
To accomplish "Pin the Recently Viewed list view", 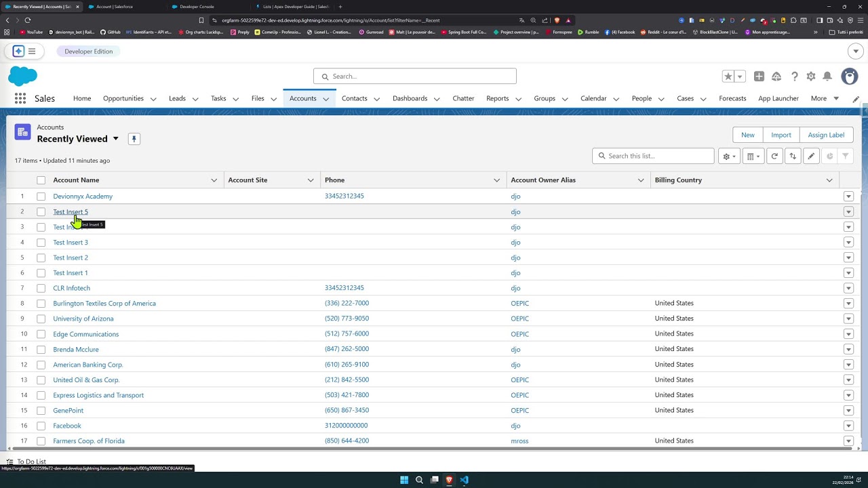I will coord(134,139).
